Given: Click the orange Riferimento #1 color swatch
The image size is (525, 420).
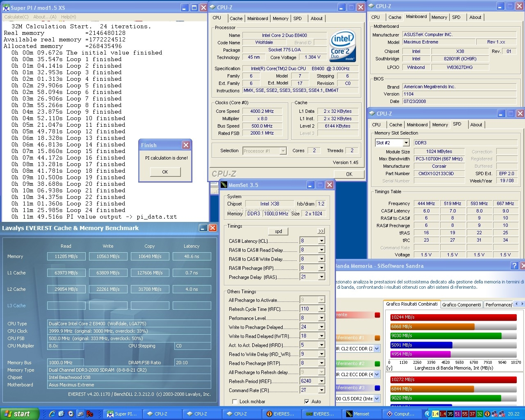Looking at the screenshot, I should click(377, 338).
